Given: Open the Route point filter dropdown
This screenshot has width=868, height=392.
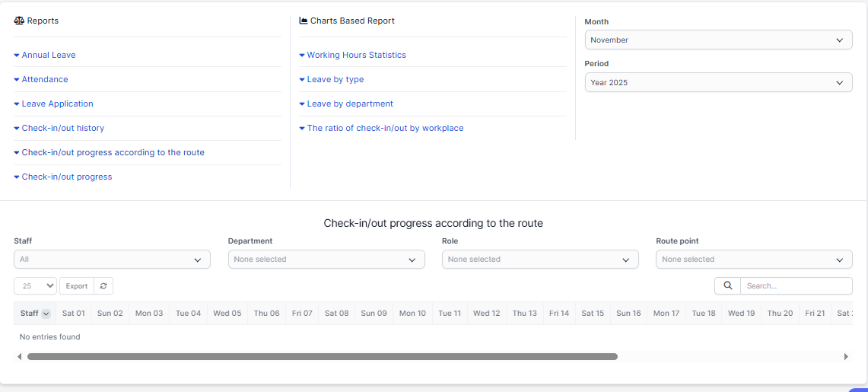Looking at the screenshot, I should [x=754, y=260].
